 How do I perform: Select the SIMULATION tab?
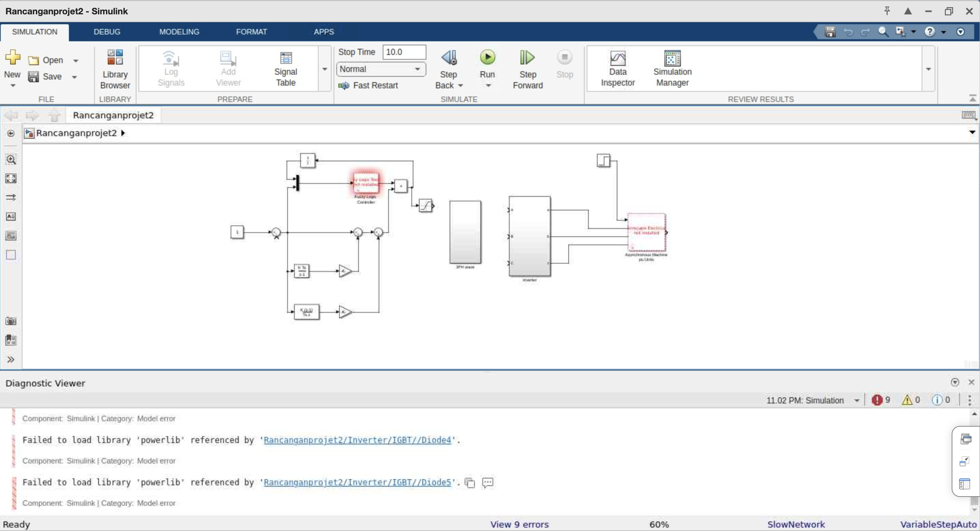pos(34,32)
